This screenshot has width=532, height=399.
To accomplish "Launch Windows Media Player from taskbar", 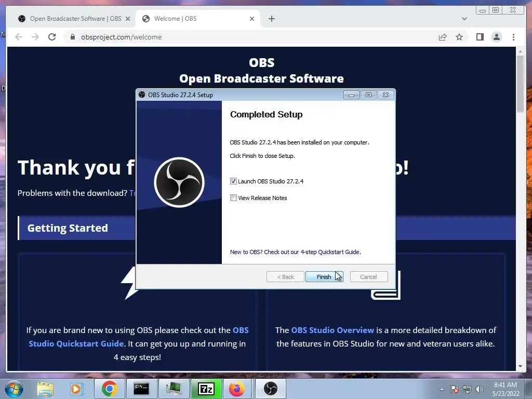I will (x=76, y=389).
